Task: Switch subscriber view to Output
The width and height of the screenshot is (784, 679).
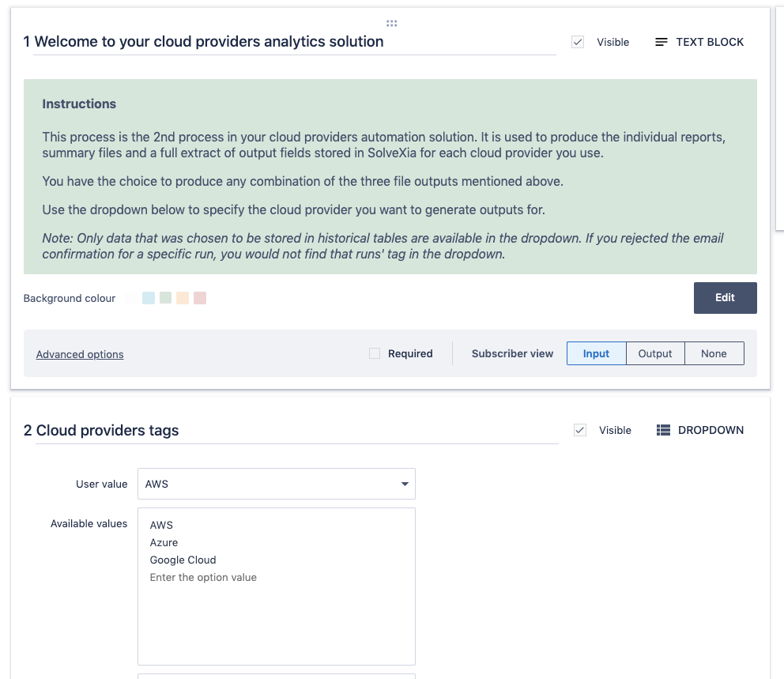Action: (654, 353)
